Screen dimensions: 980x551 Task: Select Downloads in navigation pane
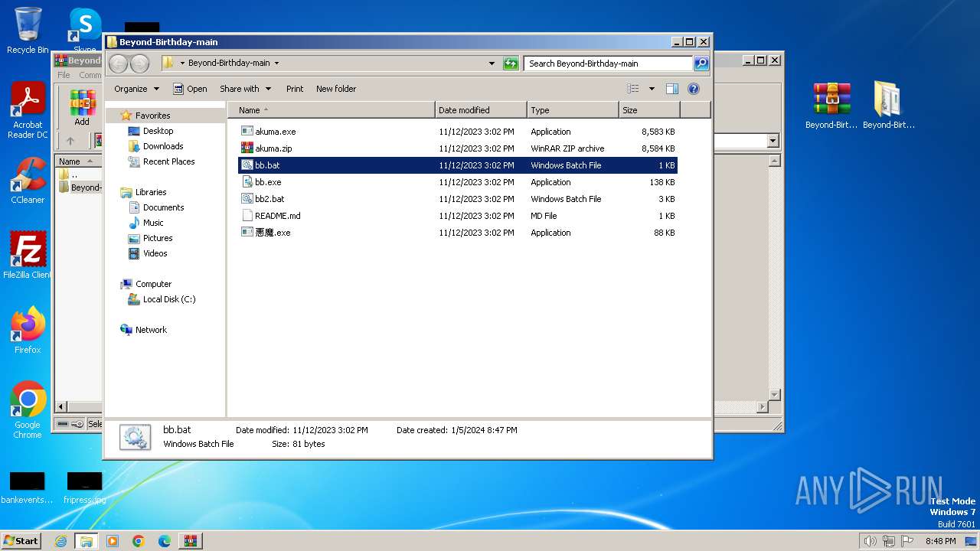coord(162,146)
